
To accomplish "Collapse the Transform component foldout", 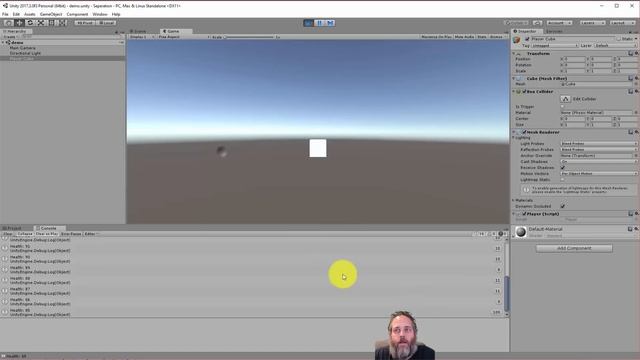I will pos(514,53).
